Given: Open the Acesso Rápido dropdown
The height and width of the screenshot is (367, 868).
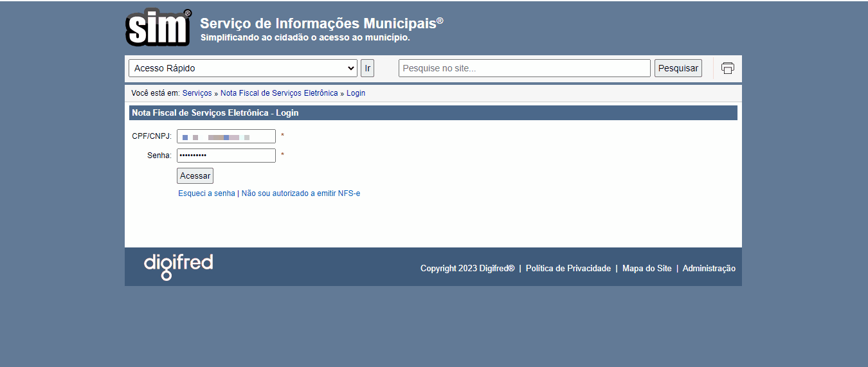Looking at the screenshot, I should pyautogui.click(x=243, y=68).
